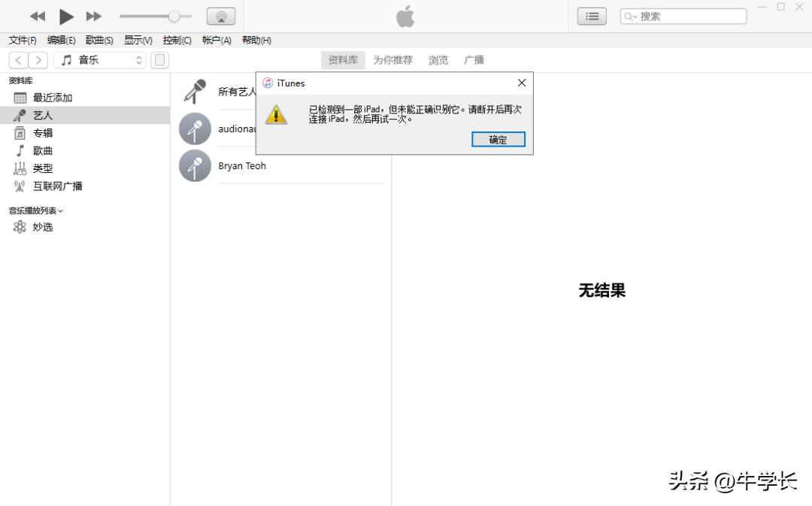Viewport: 812px width, 506px height.
Task: Open the 妙选 Genius playlist
Action: [41, 226]
